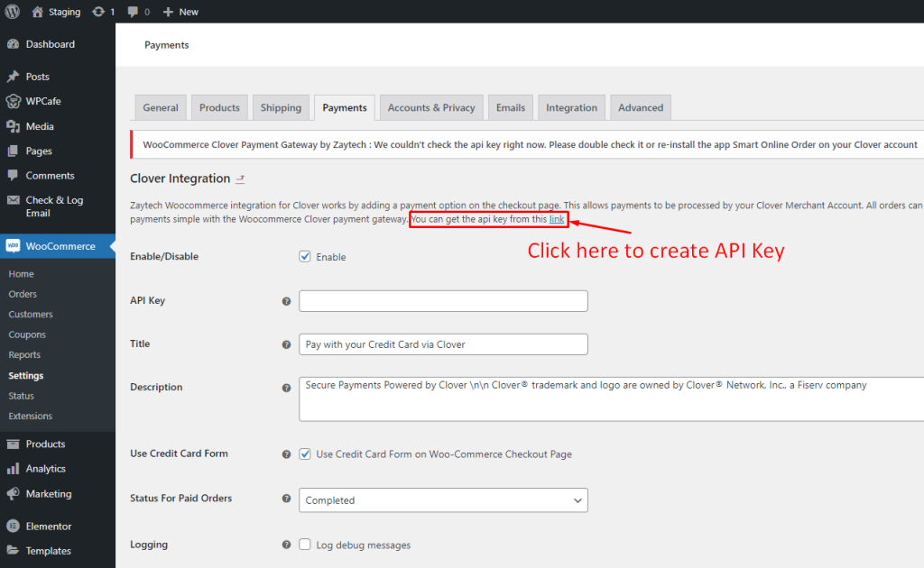Image resolution: width=924 pixels, height=568 pixels.
Task: Click the help icon next to Description
Action: [286, 388]
